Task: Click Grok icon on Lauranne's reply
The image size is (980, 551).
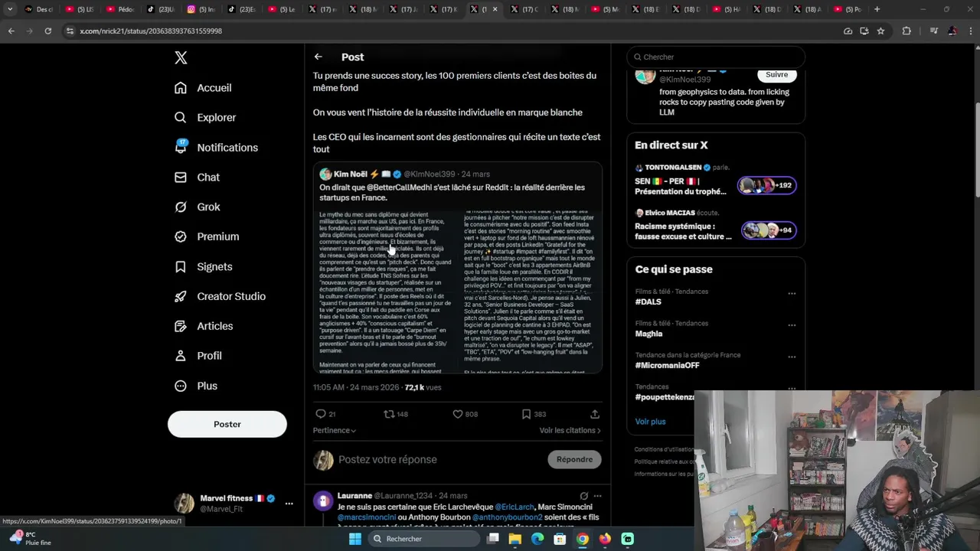Action: (583, 496)
